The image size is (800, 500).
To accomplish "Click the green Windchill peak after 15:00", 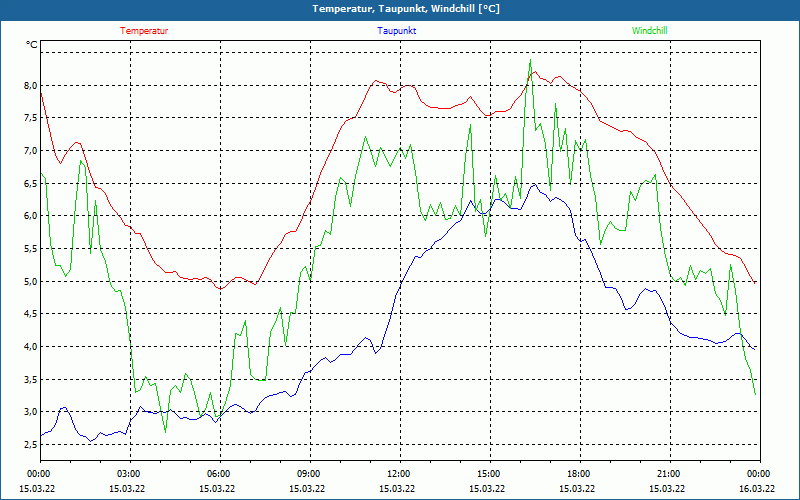I will [531, 60].
